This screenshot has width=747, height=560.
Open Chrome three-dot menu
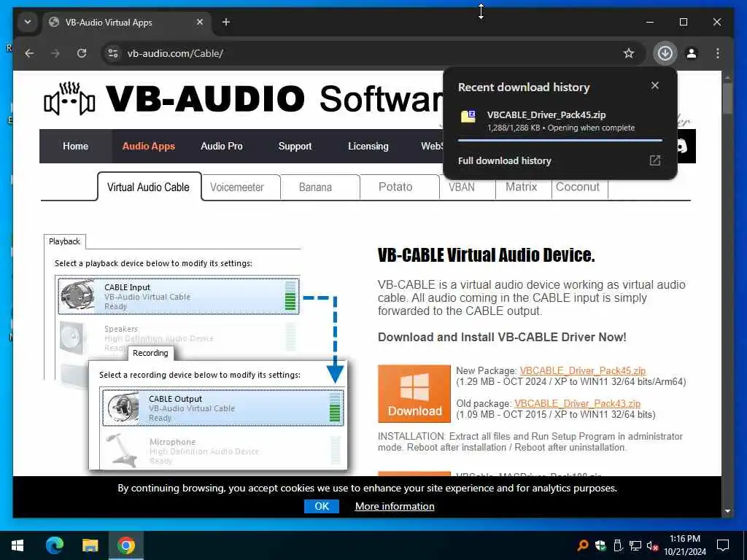click(x=718, y=53)
